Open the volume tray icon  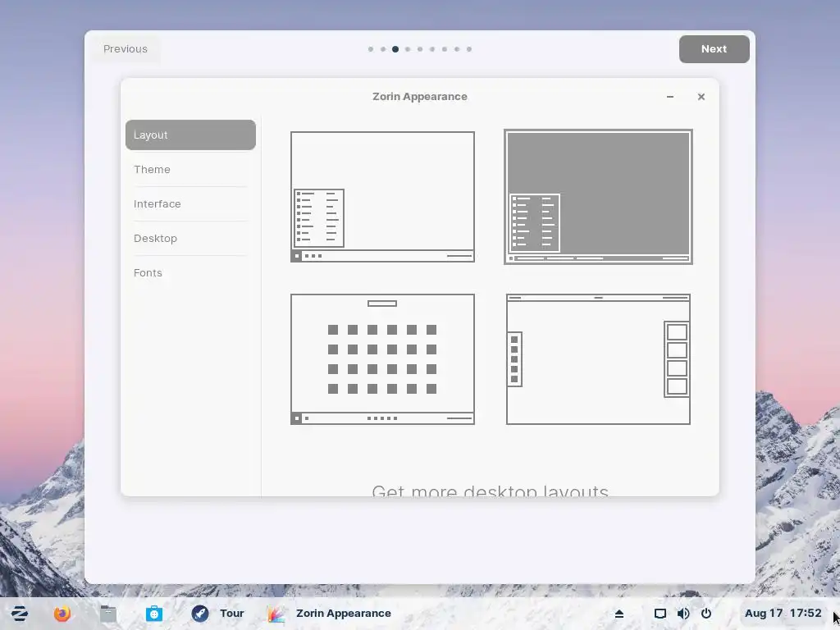[x=683, y=614]
